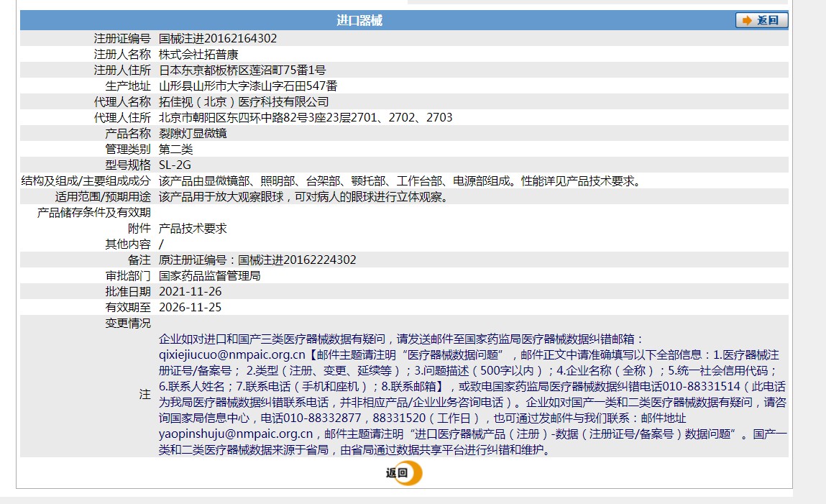Click the registrant address in Tokyo 板桥区
Viewport: 826px width, 504px height.
tap(242, 70)
